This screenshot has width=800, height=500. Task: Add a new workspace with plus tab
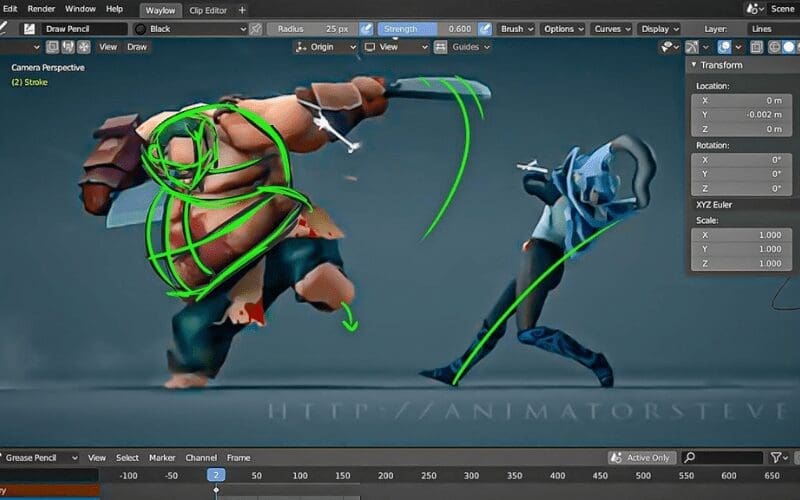point(242,10)
